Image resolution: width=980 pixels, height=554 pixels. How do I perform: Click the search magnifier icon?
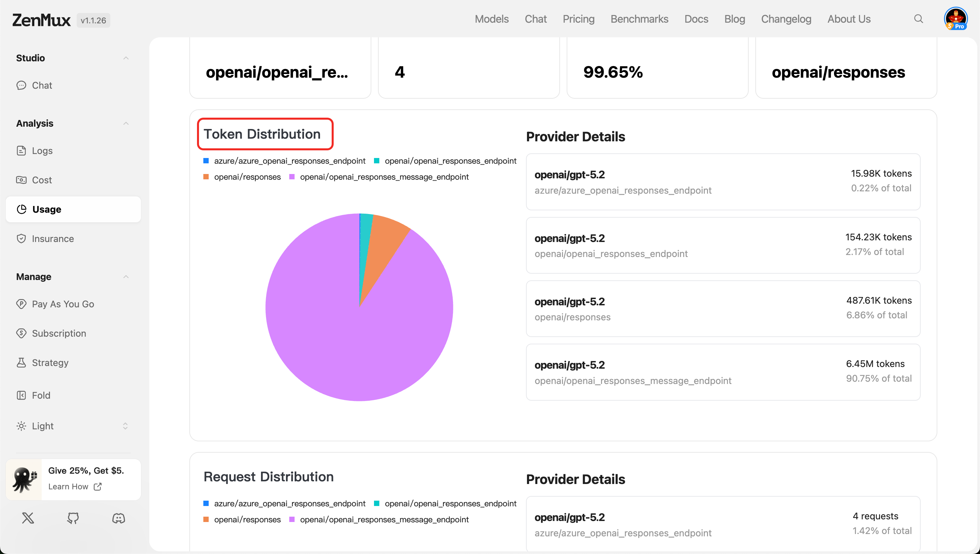[918, 19]
